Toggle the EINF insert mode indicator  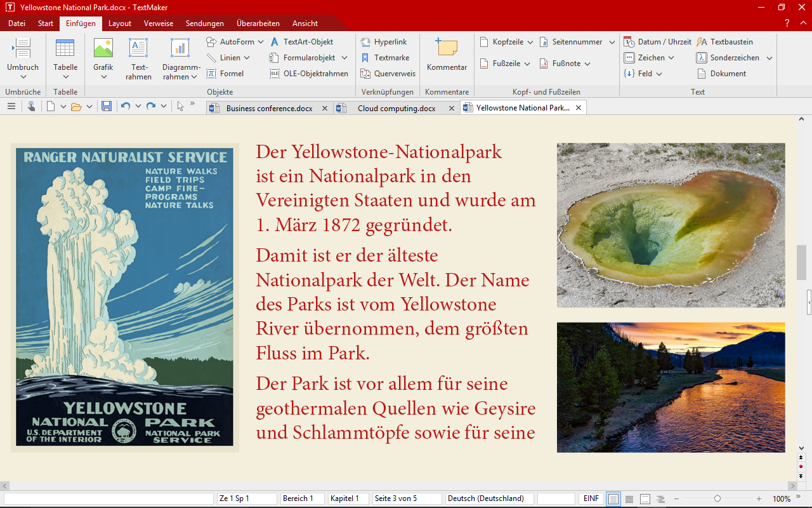[591, 498]
